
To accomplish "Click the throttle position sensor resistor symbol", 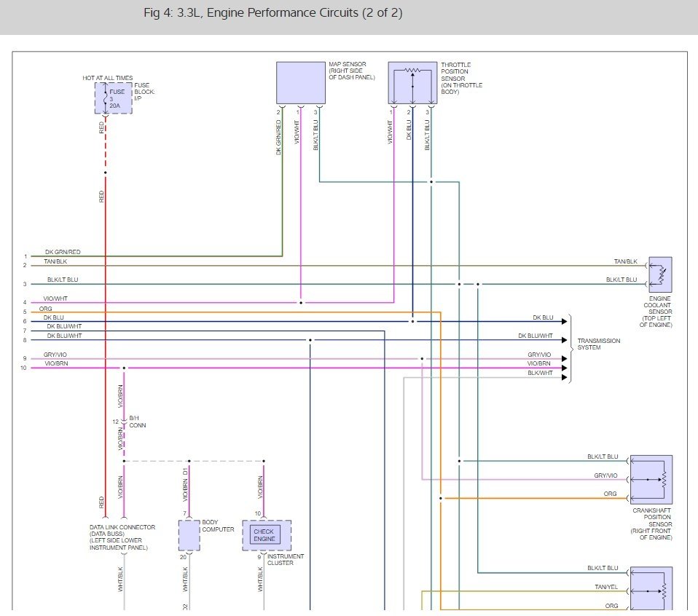I will tap(412, 71).
